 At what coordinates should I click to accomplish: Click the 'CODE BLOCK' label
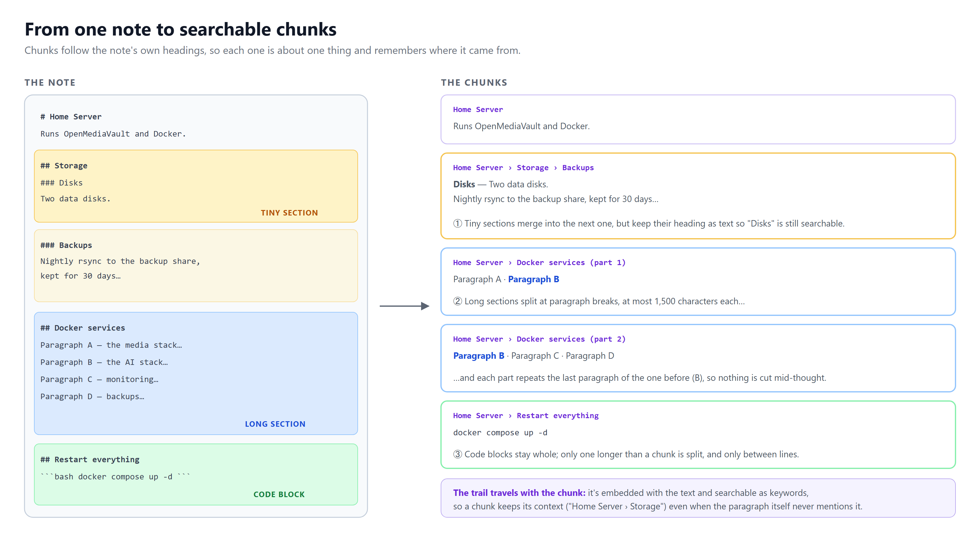279,494
